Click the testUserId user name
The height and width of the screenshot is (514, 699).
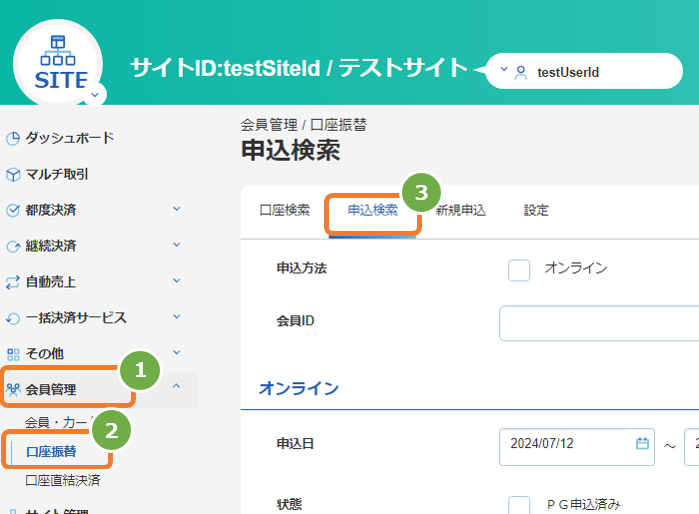pos(568,72)
